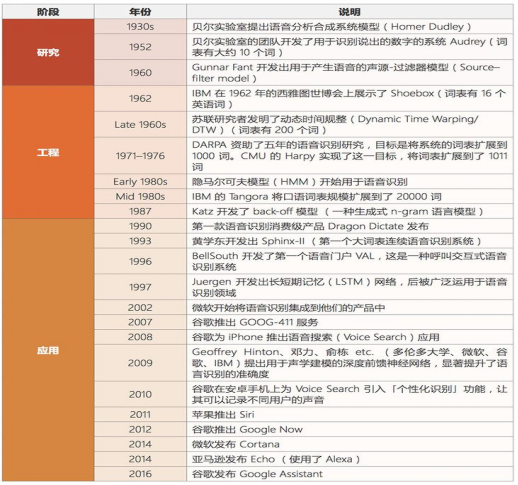The height and width of the screenshot is (485, 518).
Task: Select the 亚马逊发布 Echo description
Action: pos(350,459)
